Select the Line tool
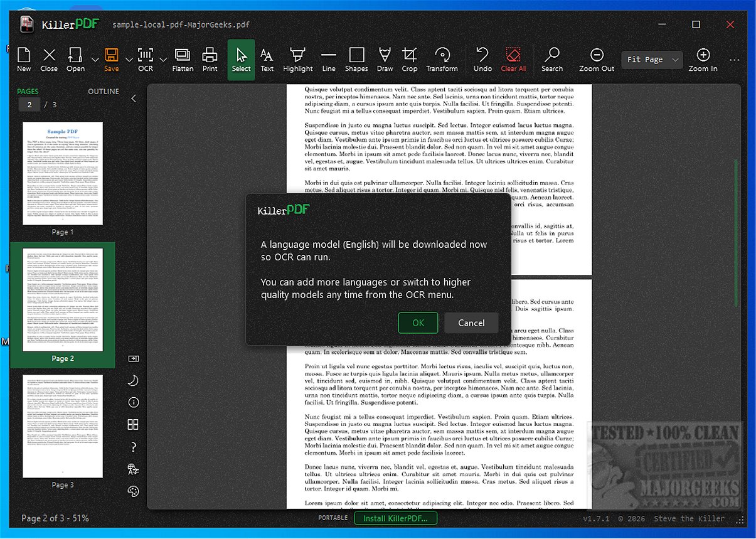The height and width of the screenshot is (539, 756). click(x=329, y=60)
